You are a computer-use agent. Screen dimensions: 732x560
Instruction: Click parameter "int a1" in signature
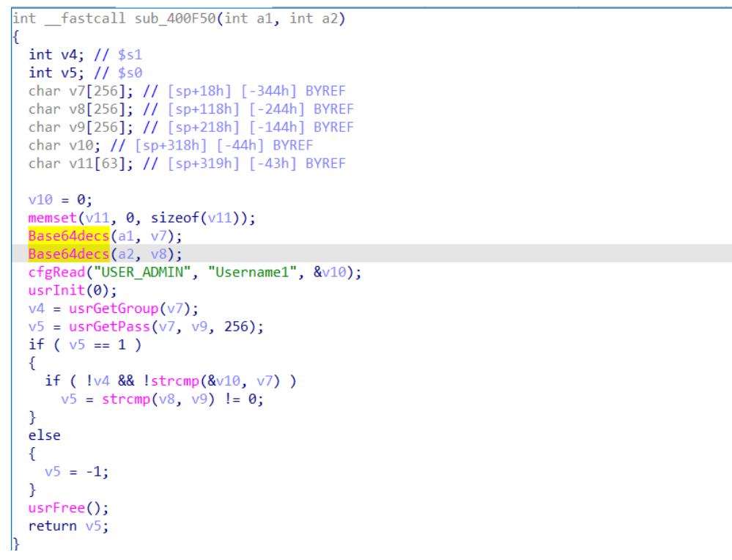(248, 18)
